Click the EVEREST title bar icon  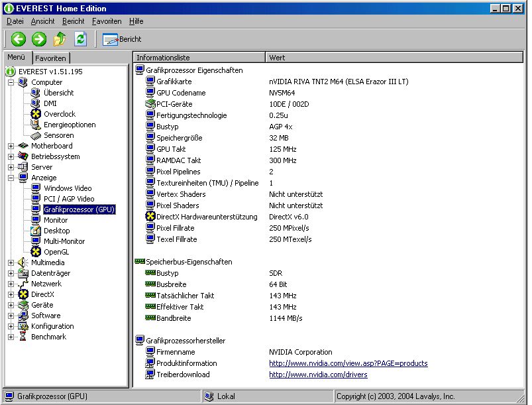coord(9,8)
